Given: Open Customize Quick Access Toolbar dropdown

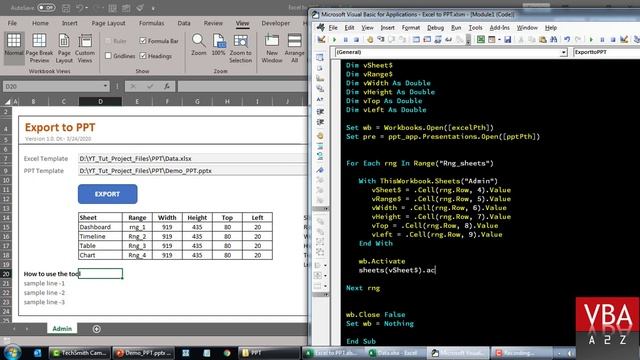Looking at the screenshot, I should click(x=153, y=8).
